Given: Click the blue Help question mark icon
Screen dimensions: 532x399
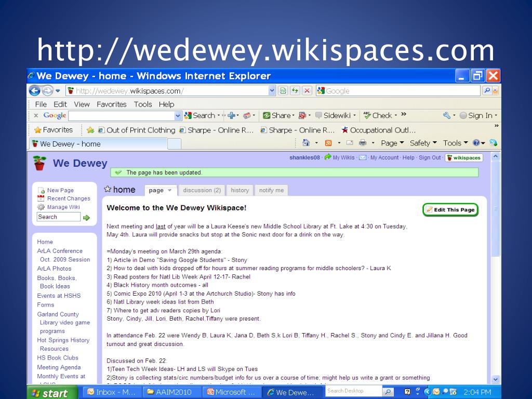Looking at the screenshot, I should (x=476, y=143).
